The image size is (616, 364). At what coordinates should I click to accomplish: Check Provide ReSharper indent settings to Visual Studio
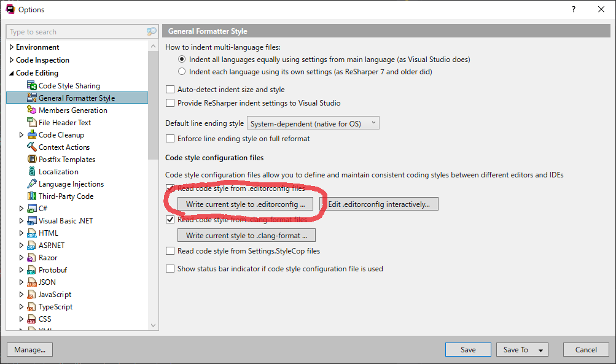pos(170,103)
